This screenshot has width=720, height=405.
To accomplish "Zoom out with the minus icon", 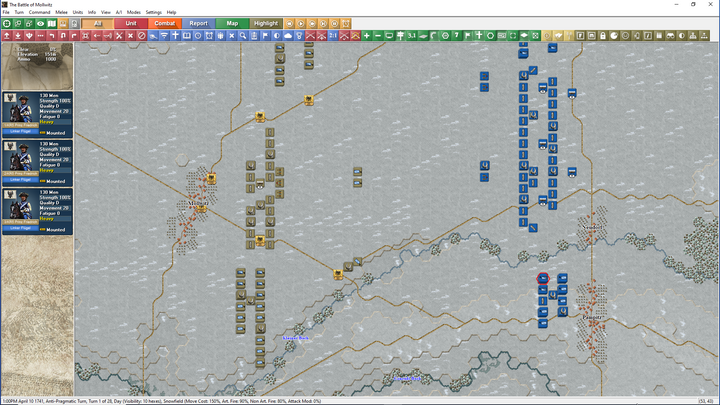I will 378,35.
